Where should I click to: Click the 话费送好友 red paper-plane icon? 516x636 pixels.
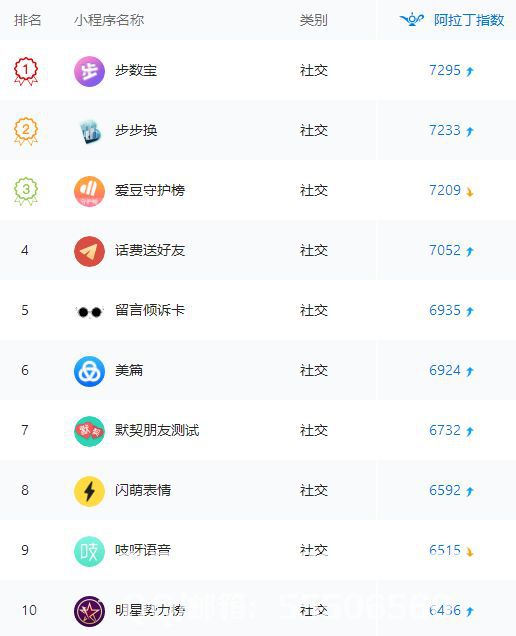coord(89,251)
